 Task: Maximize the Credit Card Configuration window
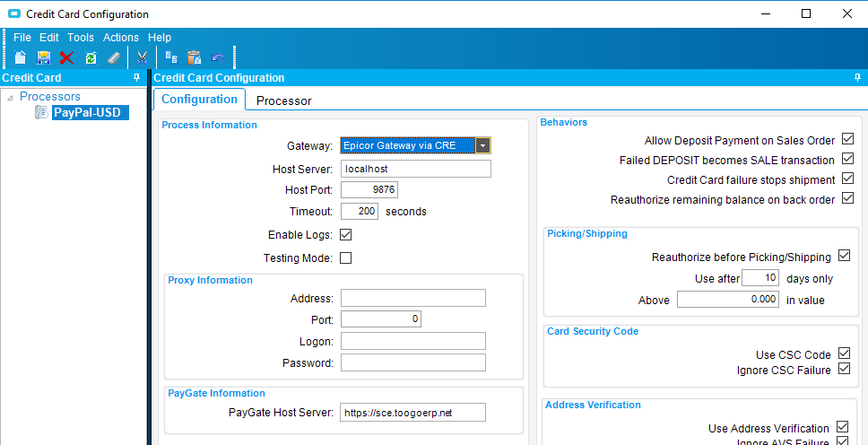806,13
